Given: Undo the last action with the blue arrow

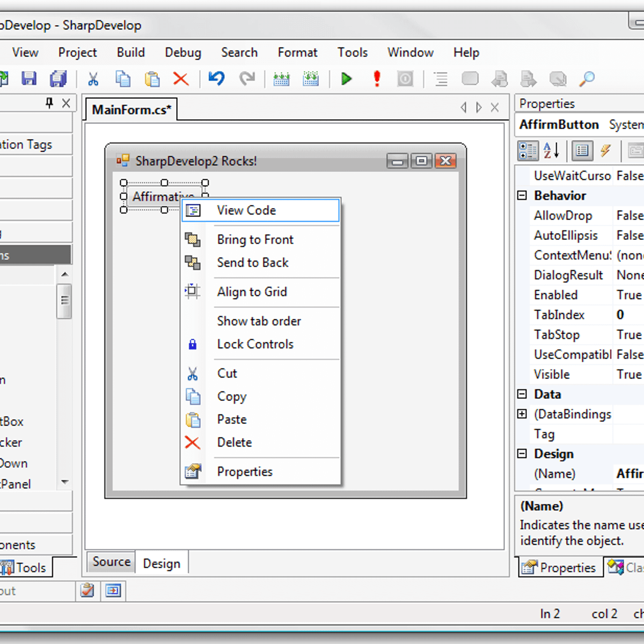Looking at the screenshot, I should coord(217,79).
